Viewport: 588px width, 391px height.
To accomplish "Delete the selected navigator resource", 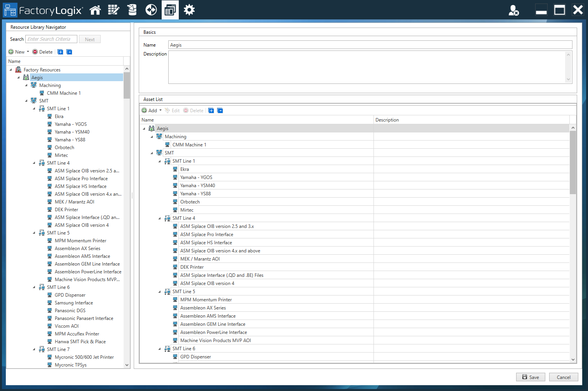I will click(x=42, y=52).
